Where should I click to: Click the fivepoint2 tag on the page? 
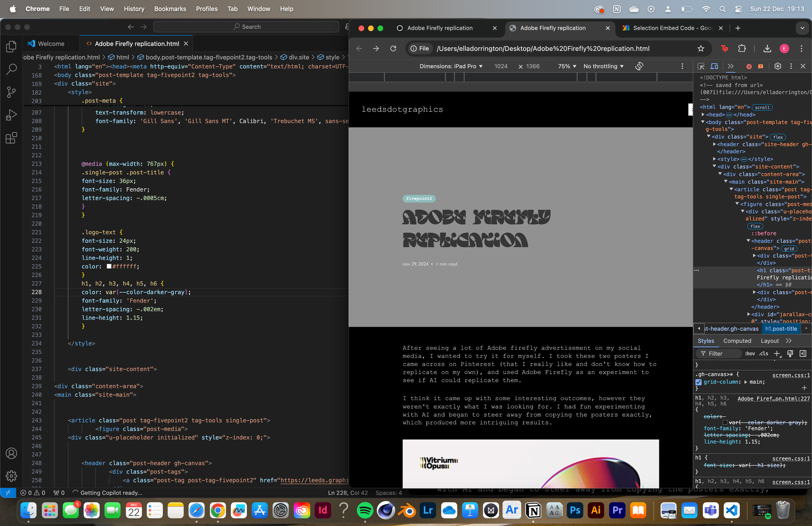pyautogui.click(x=419, y=199)
